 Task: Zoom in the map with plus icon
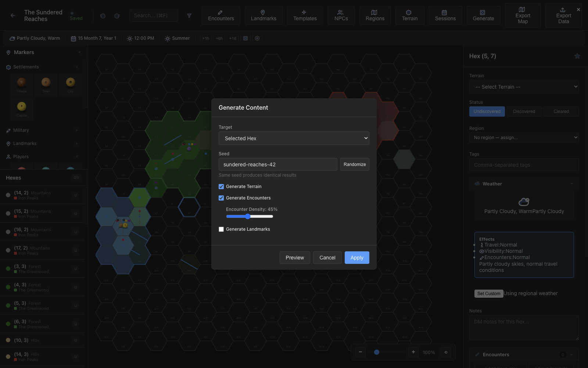coord(413,352)
